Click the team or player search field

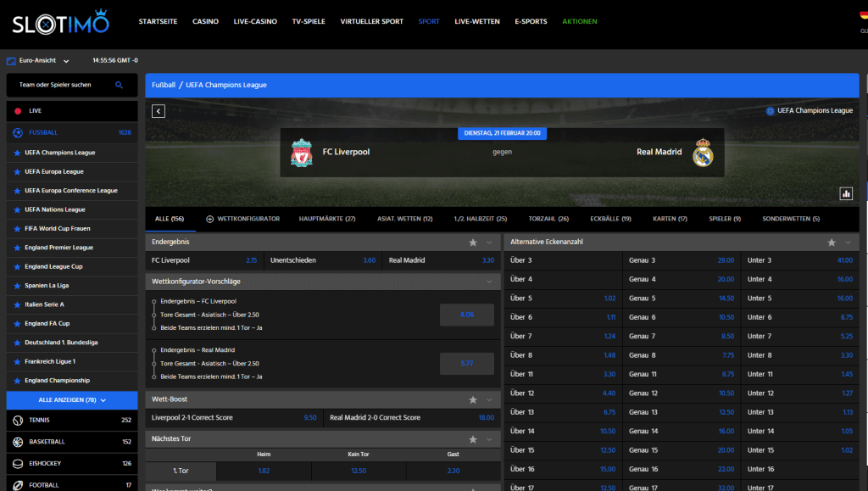coord(72,86)
